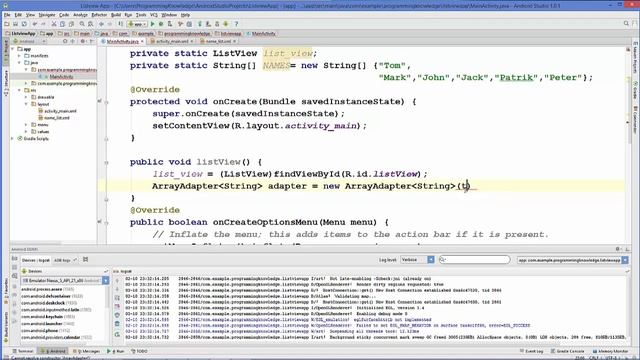The height and width of the screenshot is (360, 640).
Task: Click the Clear logcat trash icon
Action: click(x=117, y=324)
